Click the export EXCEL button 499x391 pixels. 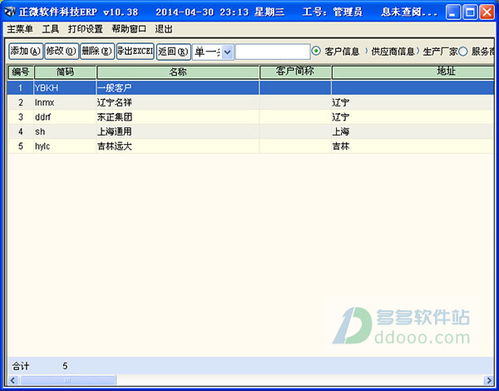coord(135,51)
